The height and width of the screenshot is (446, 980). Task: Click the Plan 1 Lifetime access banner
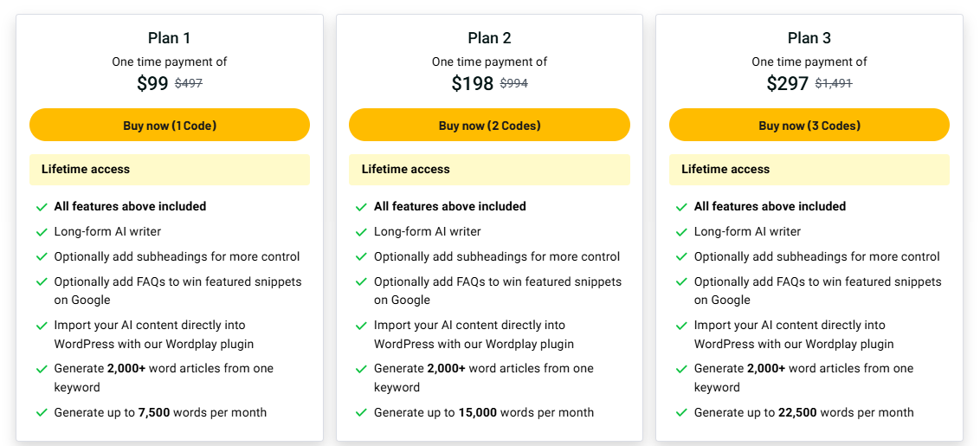(170, 170)
